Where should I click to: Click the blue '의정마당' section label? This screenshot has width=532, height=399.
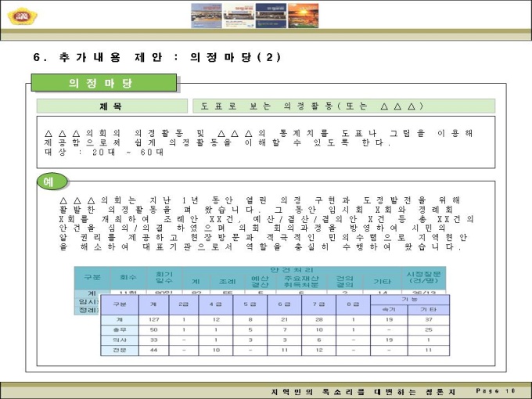click(x=103, y=83)
